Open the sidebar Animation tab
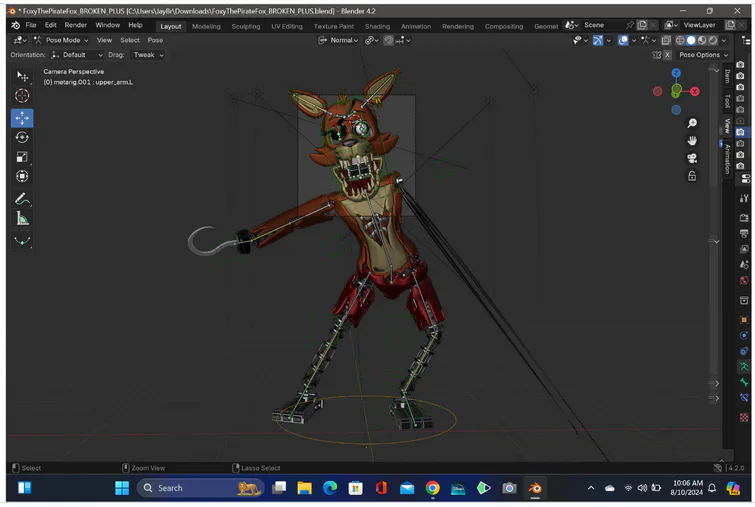755x507 pixels. pyautogui.click(x=727, y=159)
